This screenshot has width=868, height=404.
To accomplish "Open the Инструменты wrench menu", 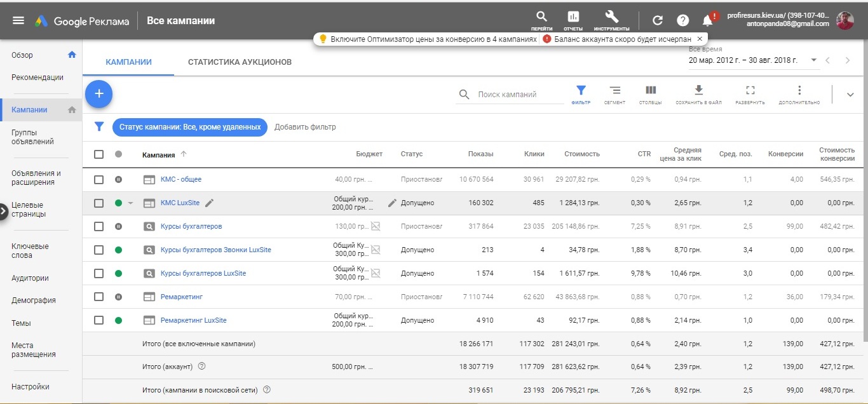I will click(611, 20).
